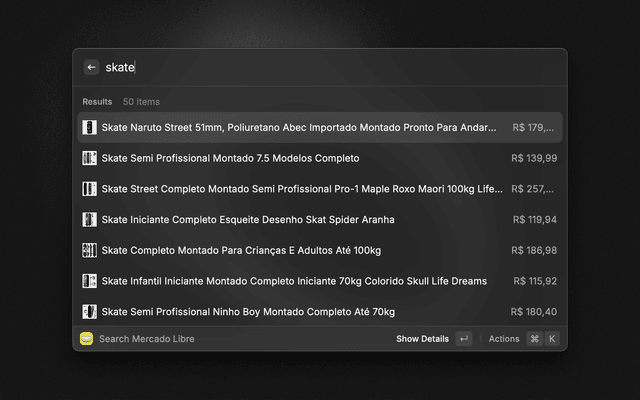640x400 pixels.
Task: Select Skate Semi Profissional Montado 7.5 result
Action: (320, 158)
